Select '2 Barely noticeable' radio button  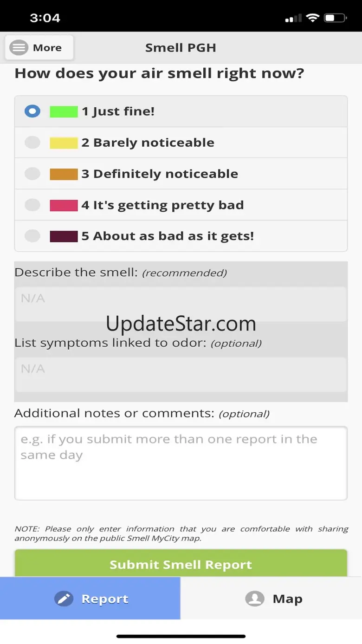32,143
